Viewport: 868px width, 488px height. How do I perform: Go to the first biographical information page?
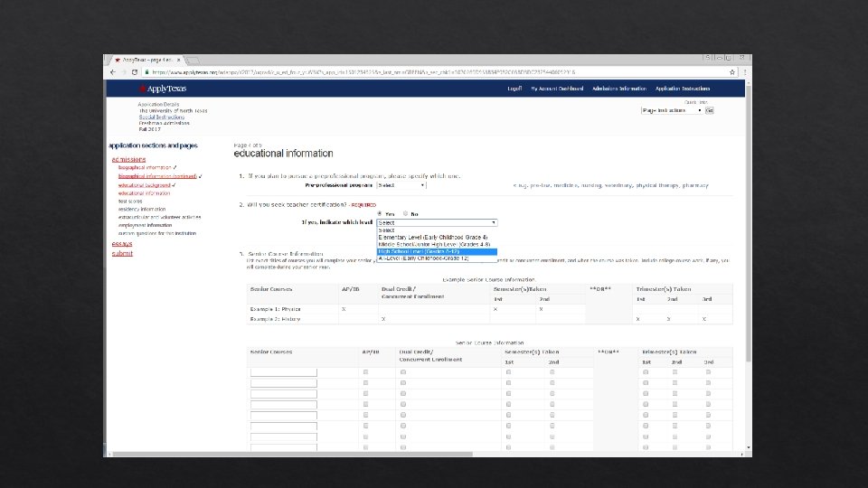coord(145,167)
